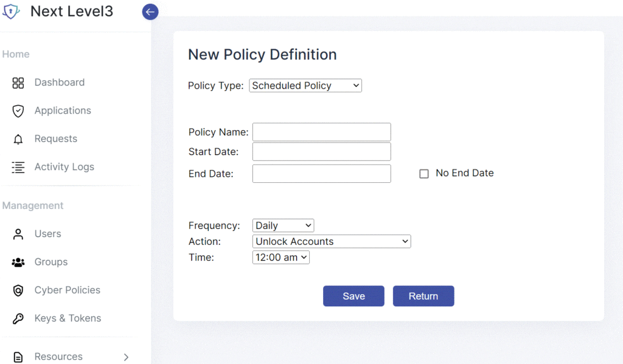
Task: Open the Action dropdown showing Unlock Accounts
Action: [x=332, y=241]
